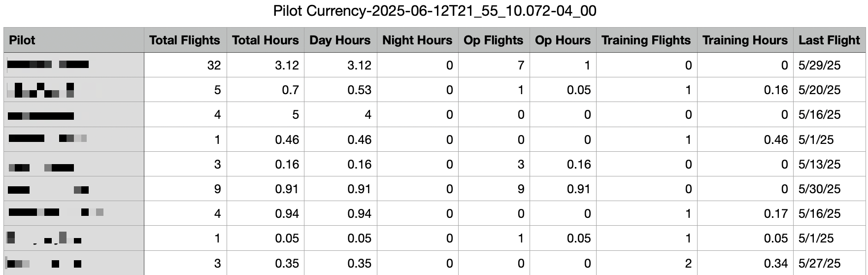Click the Last Flight cell 5/29/25
Screen dimensions: 868x275
830,65
